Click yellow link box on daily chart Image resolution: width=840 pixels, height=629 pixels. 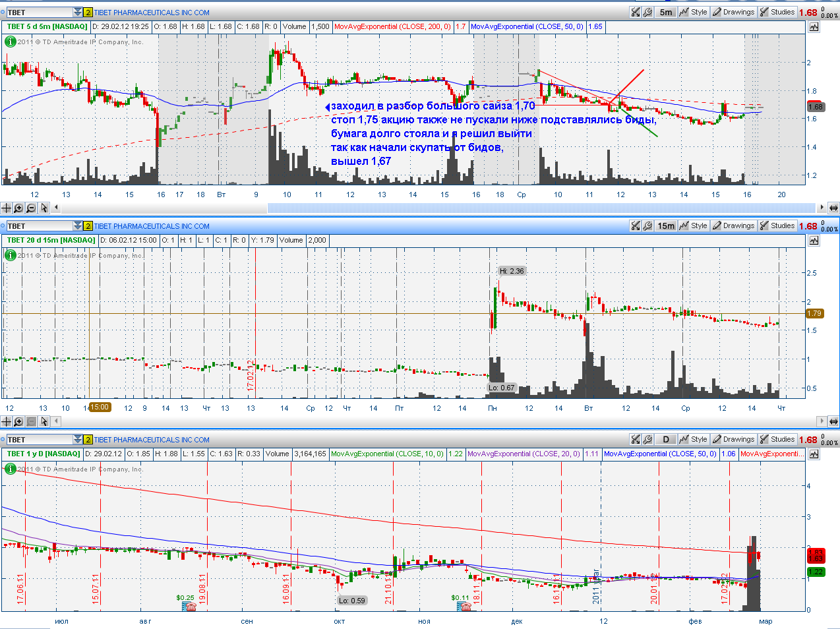click(88, 440)
